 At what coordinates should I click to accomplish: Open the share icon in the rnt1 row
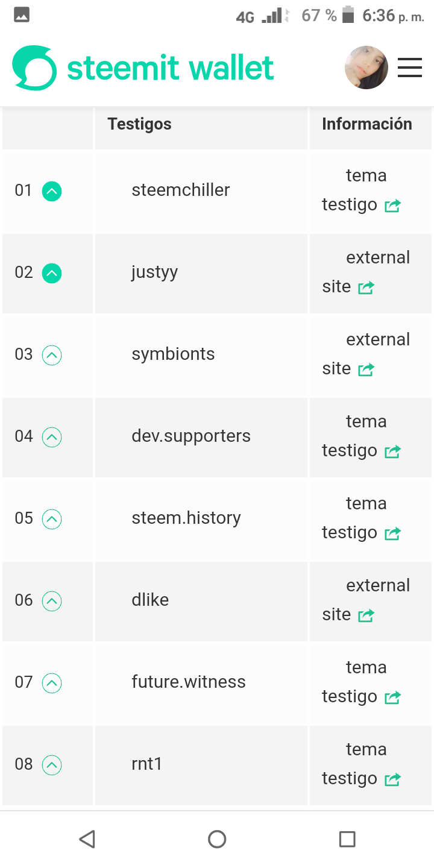[392, 779]
